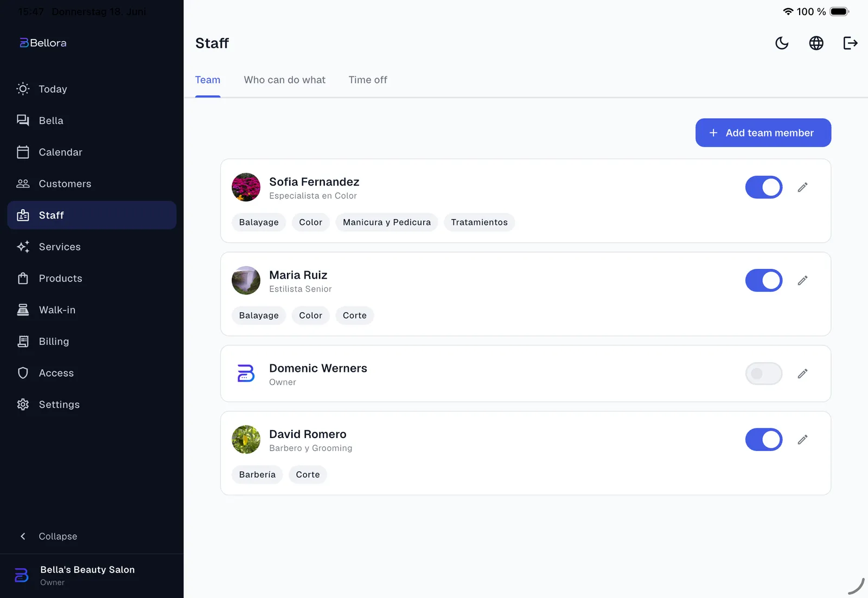Open Settings from the sidebar

coord(92,404)
